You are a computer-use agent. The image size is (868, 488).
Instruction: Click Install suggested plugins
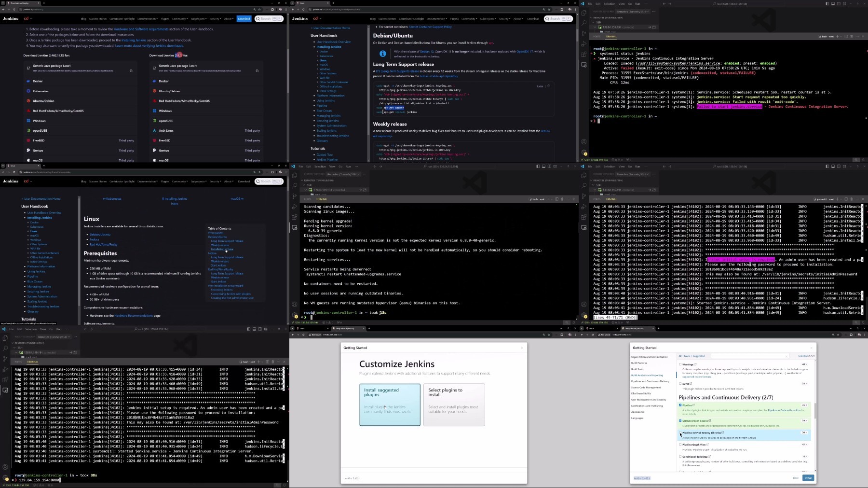[390, 404]
